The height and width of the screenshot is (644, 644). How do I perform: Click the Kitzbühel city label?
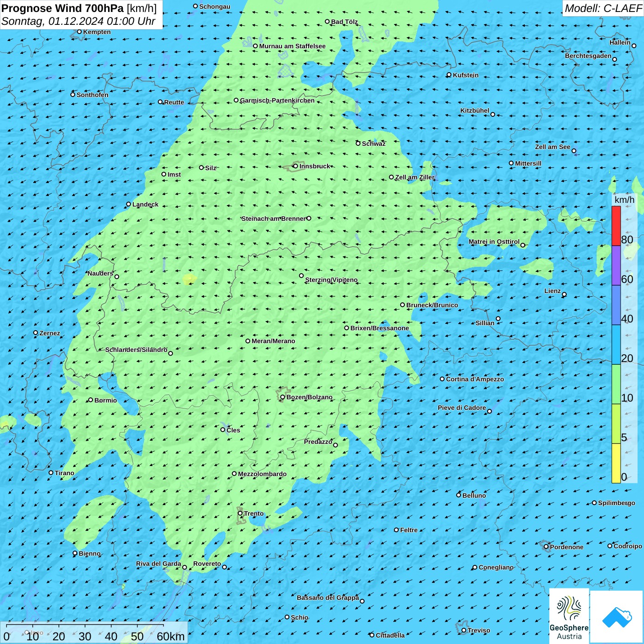point(475,110)
